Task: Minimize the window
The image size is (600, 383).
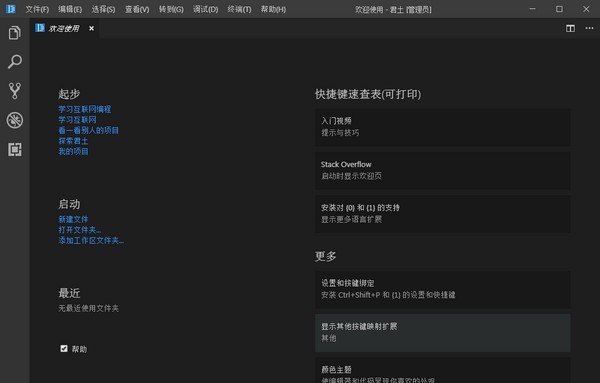Action: pos(532,9)
